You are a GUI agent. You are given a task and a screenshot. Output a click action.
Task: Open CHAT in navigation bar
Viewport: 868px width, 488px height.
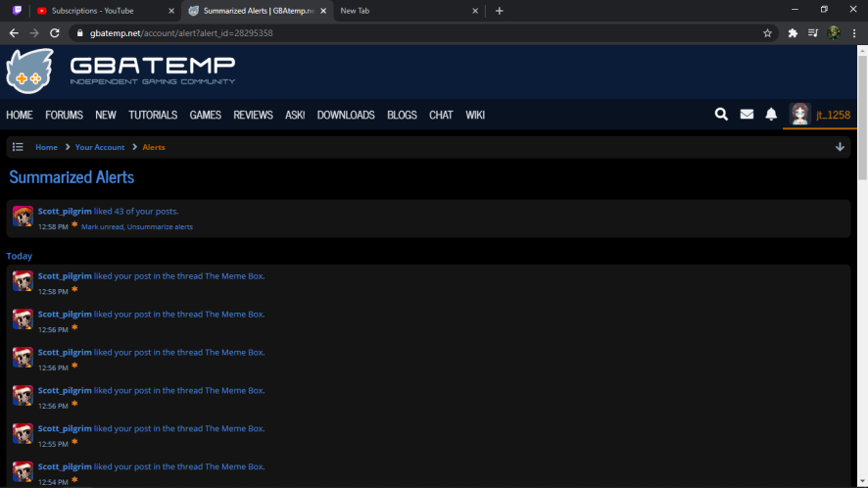(x=441, y=115)
